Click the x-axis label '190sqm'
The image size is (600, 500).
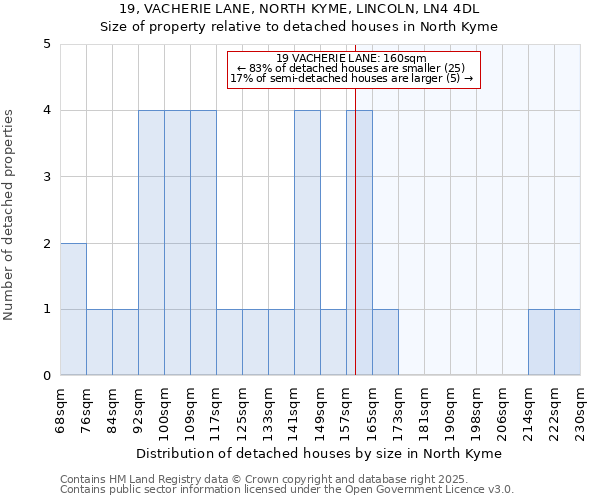450,415
